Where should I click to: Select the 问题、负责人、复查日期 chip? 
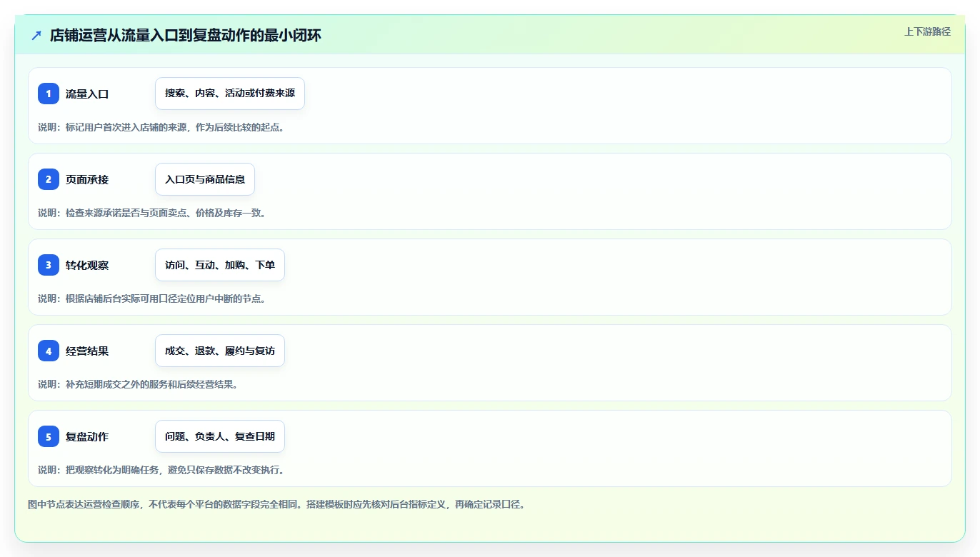(220, 436)
